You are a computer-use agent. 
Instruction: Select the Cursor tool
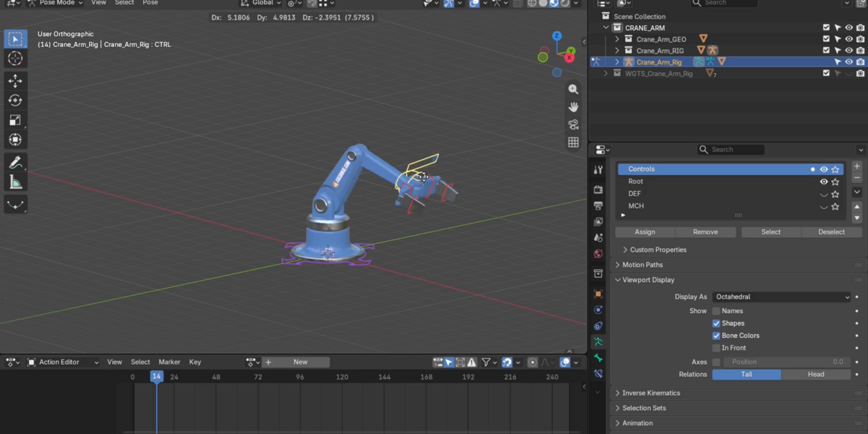point(15,59)
